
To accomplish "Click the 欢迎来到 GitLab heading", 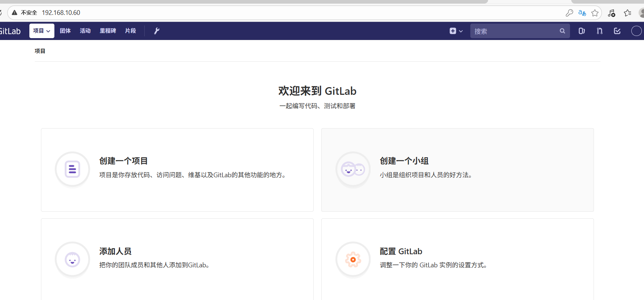I will click(317, 91).
